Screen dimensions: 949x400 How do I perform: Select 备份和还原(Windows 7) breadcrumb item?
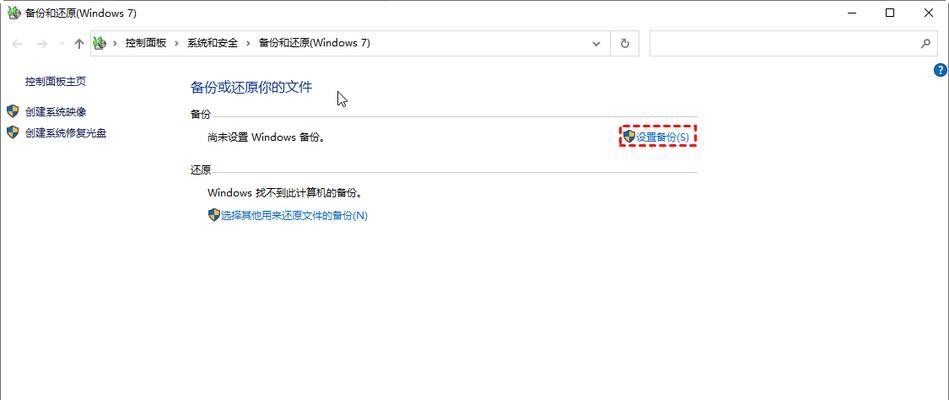pos(314,44)
